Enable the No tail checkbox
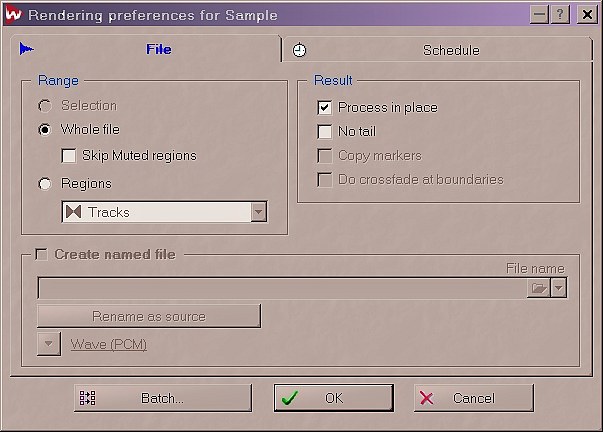This screenshot has width=603, height=432. tap(325, 132)
